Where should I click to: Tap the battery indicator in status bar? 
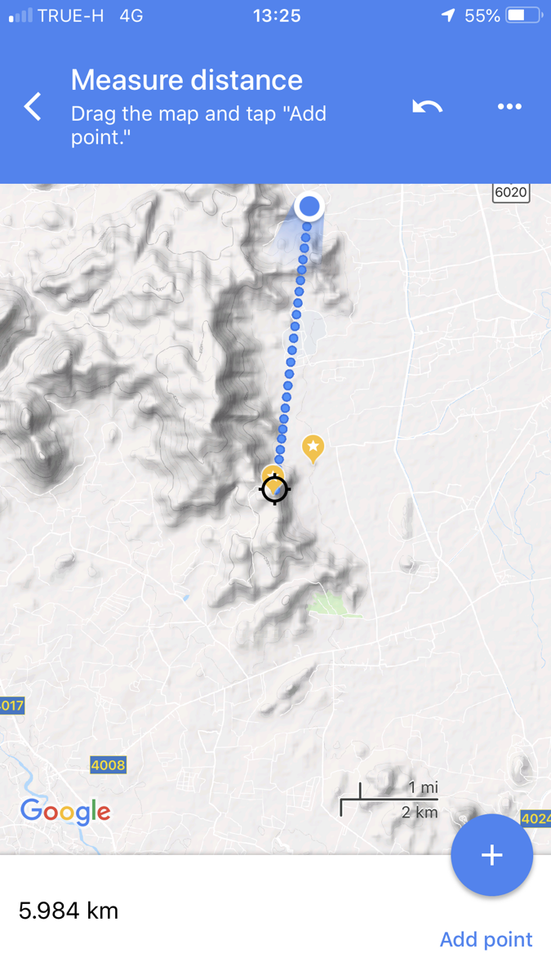coord(523,15)
